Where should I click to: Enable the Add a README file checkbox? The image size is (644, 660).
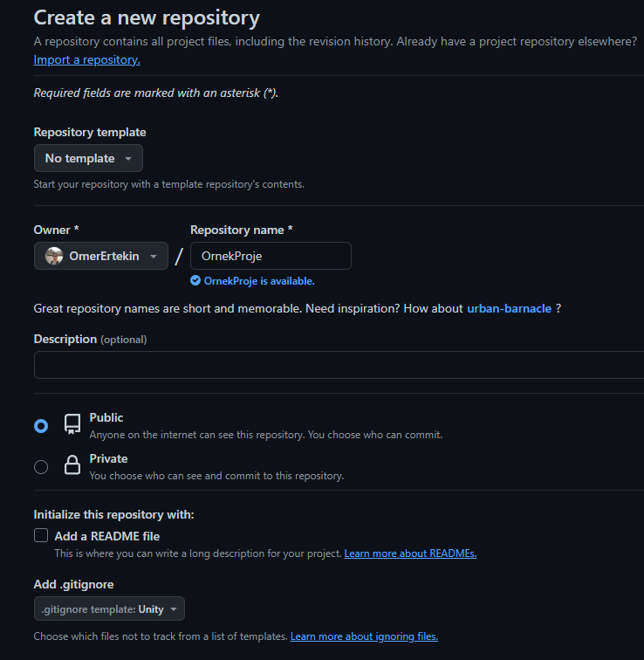pos(41,535)
